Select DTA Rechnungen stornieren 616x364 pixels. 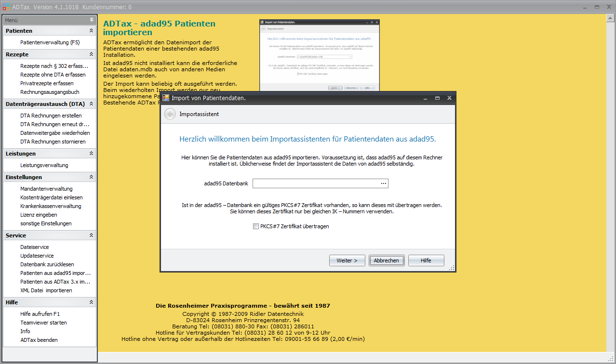(x=53, y=142)
